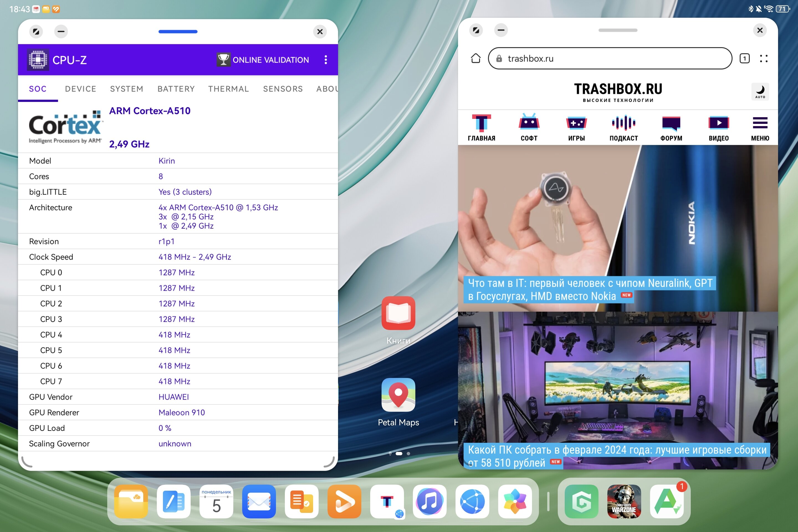Switch to the DEVICE tab in CPU-Z

point(80,89)
